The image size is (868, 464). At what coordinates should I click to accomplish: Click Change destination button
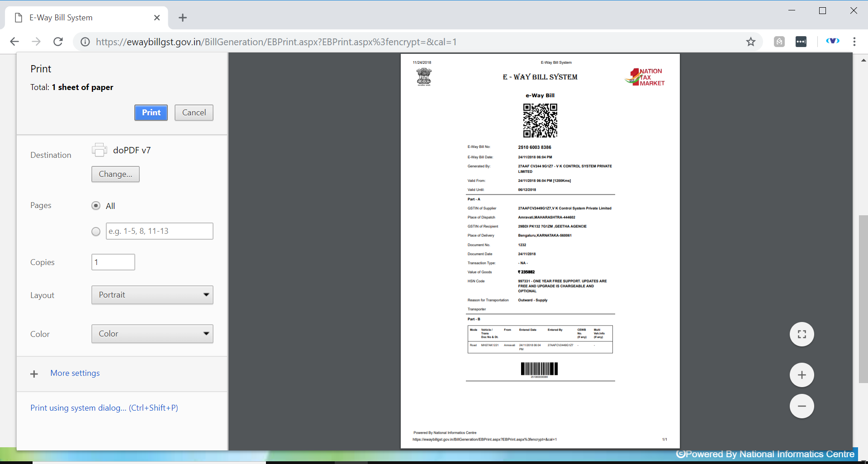[x=115, y=174]
